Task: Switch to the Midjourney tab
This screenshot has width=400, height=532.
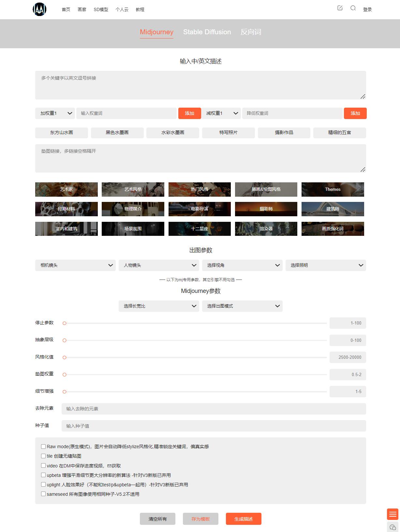Action: click(156, 32)
